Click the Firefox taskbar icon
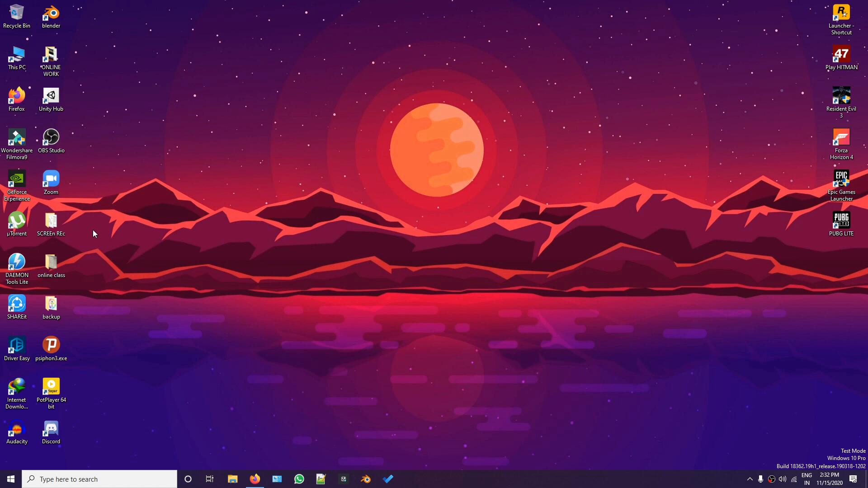This screenshot has width=868, height=488. click(255, 479)
